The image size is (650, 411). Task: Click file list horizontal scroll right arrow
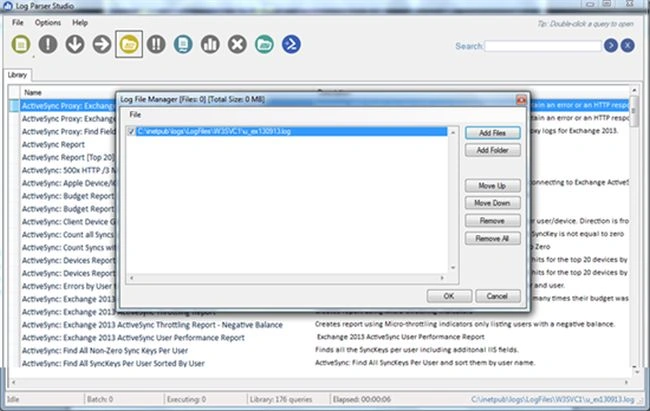click(x=442, y=278)
